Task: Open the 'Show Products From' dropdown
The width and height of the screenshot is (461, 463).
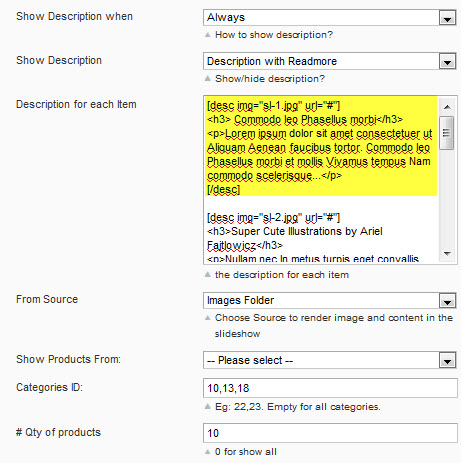Action: pos(330,360)
